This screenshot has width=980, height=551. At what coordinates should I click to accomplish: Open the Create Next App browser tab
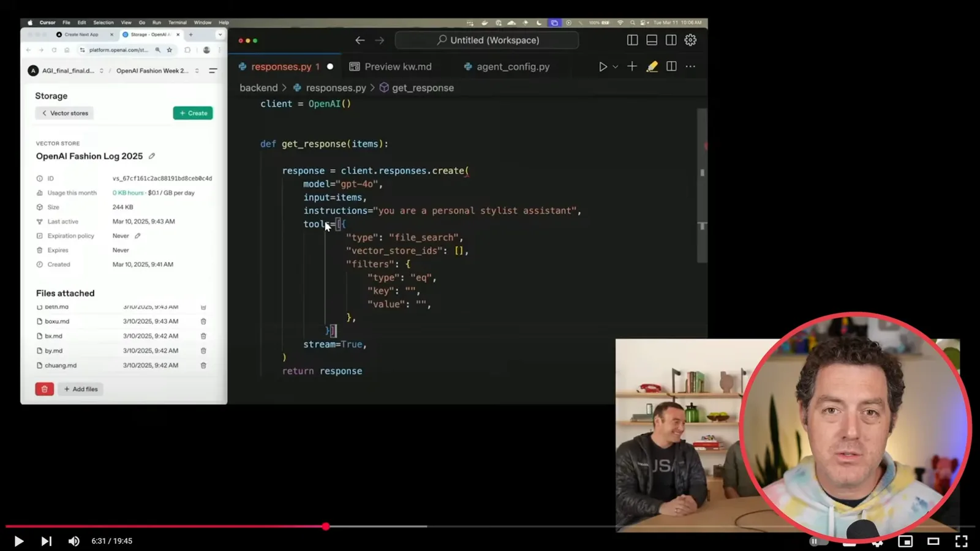click(x=81, y=34)
